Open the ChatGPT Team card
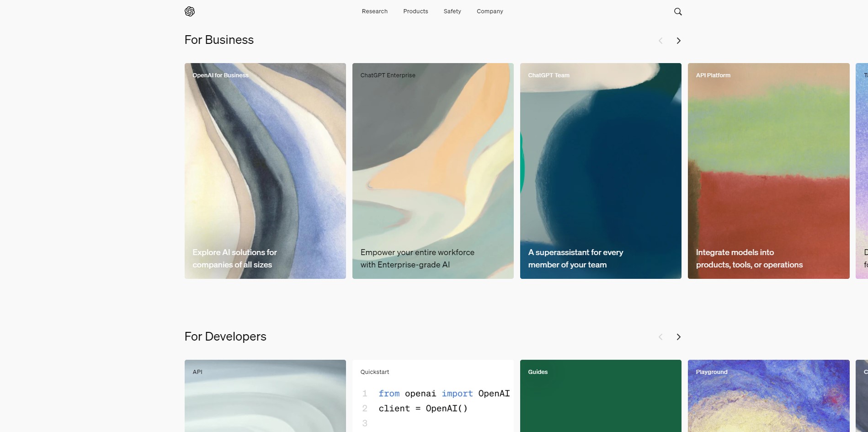868x432 pixels. tap(601, 171)
